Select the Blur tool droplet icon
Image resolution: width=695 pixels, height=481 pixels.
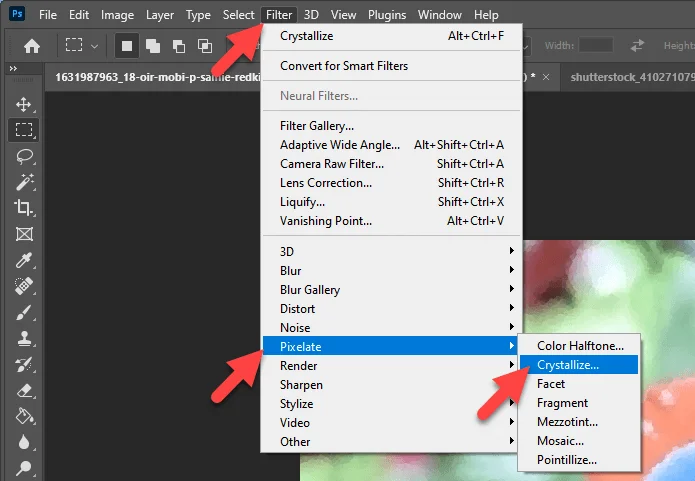(x=24, y=442)
